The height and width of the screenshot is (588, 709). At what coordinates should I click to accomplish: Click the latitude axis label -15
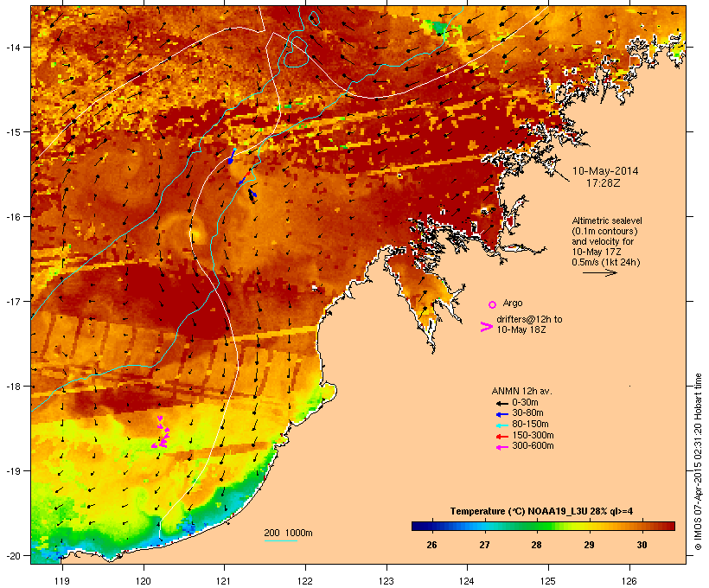click(x=12, y=132)
